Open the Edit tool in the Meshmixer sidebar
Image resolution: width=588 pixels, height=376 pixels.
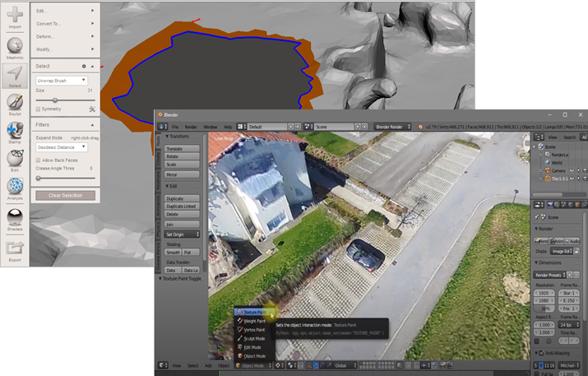(15, 160)
